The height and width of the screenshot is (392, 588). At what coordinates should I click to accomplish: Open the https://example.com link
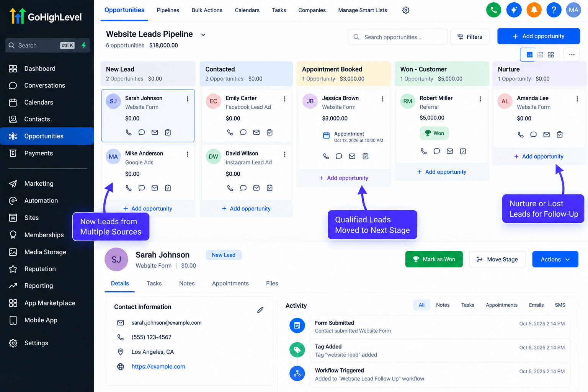pyautogui.click(x=158, y=366)
